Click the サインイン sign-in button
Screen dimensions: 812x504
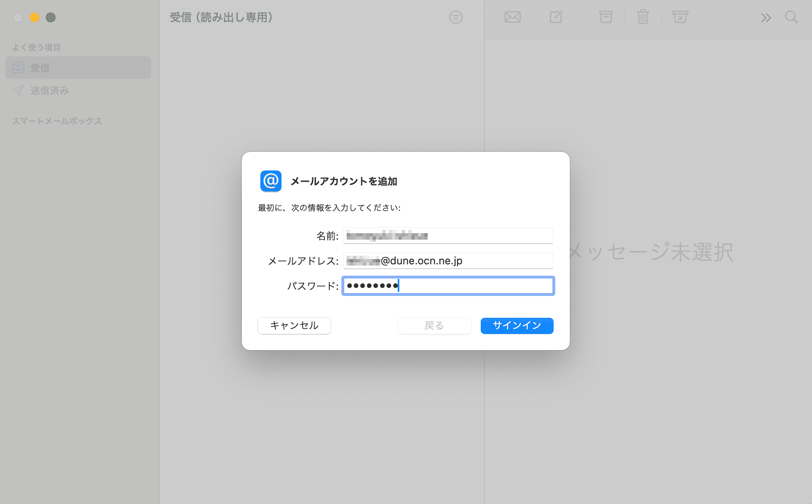[517, 325]
